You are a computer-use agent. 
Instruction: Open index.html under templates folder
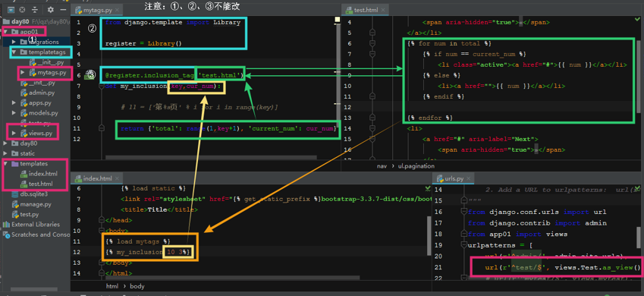tap(39, 174)
